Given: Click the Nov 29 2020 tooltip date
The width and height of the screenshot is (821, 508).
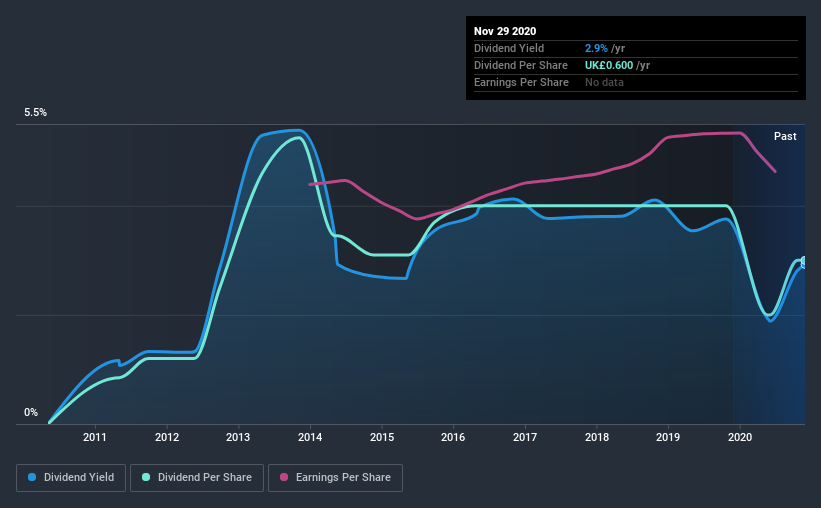Looking at the screenshot, I should (505, 31).
